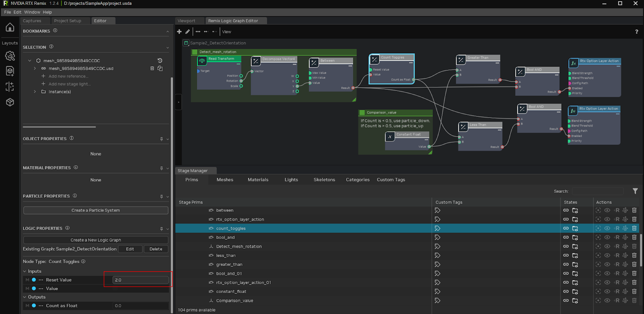Click the filter funnel icon beside Search
The width and height of the screenshot is (644, 314).
click(x=635, y=191)
